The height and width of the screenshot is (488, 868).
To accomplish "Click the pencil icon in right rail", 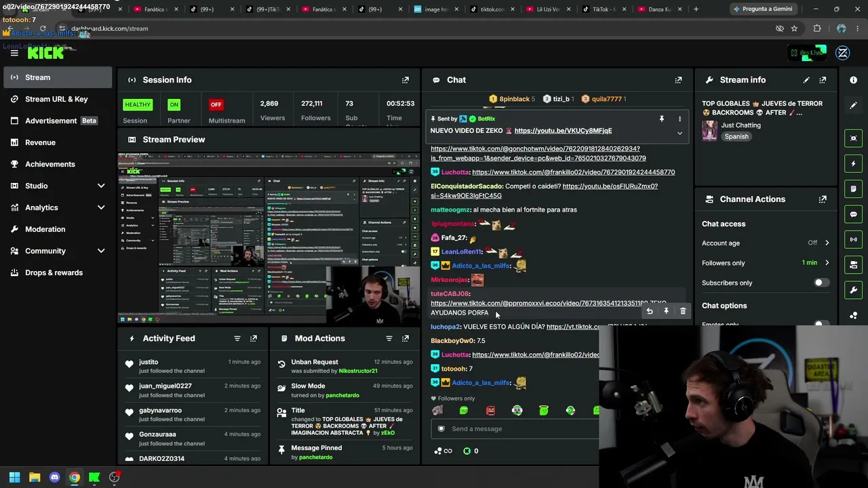I will coord(853,106).
